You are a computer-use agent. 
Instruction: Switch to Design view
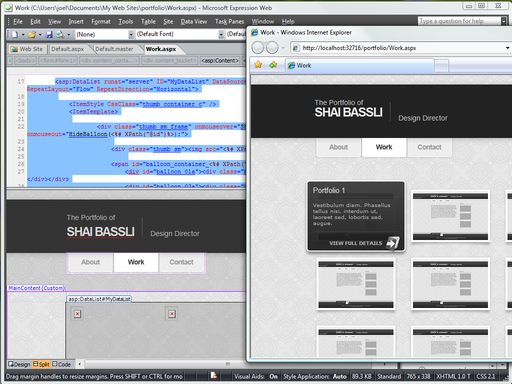(x=19, y=364)
